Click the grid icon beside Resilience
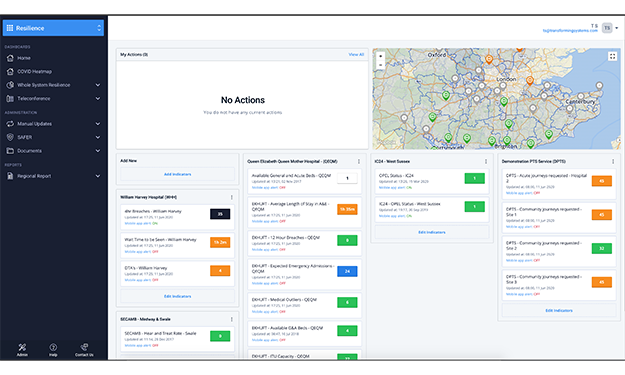The image size is (625, 375). [x=10, y=28]
